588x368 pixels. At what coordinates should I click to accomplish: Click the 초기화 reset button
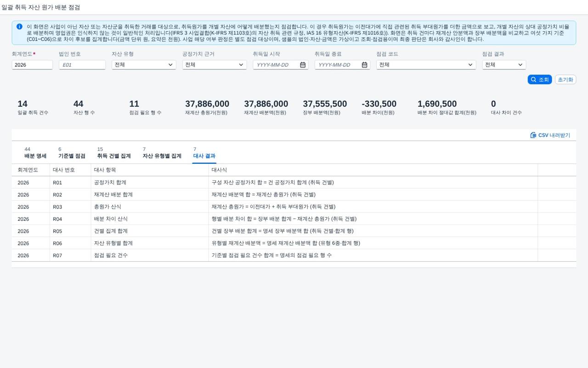pos(565,80)
